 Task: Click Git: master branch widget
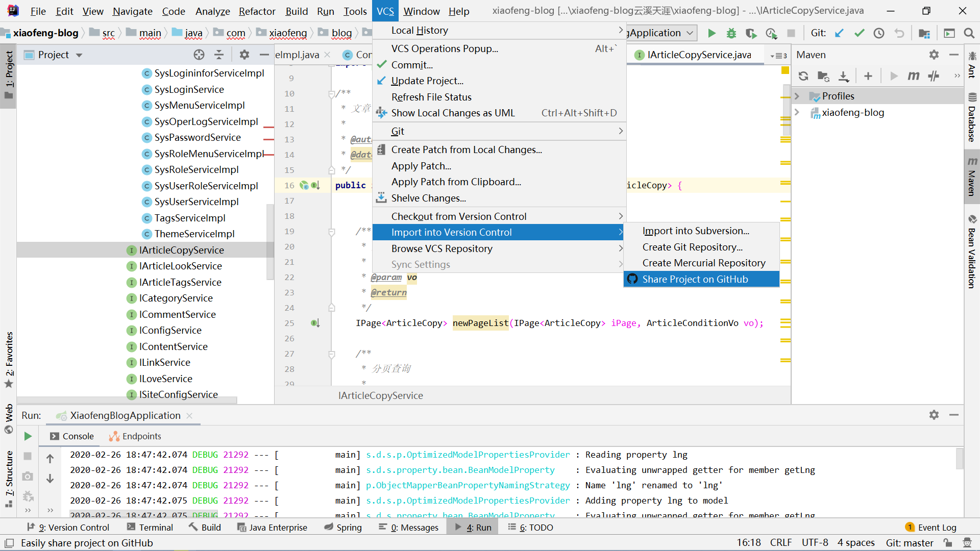pyautogui.click(x=909, y=543)
